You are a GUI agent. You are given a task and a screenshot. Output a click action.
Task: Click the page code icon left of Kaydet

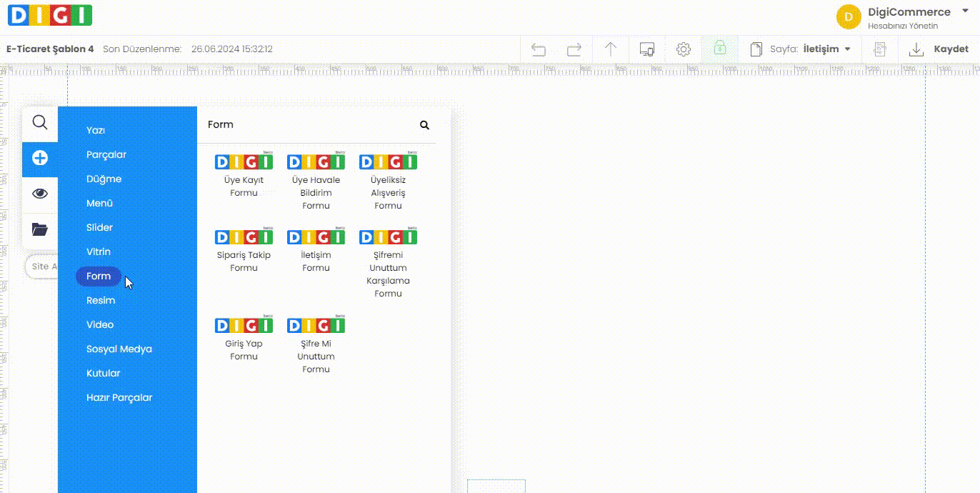click(881, 49)
